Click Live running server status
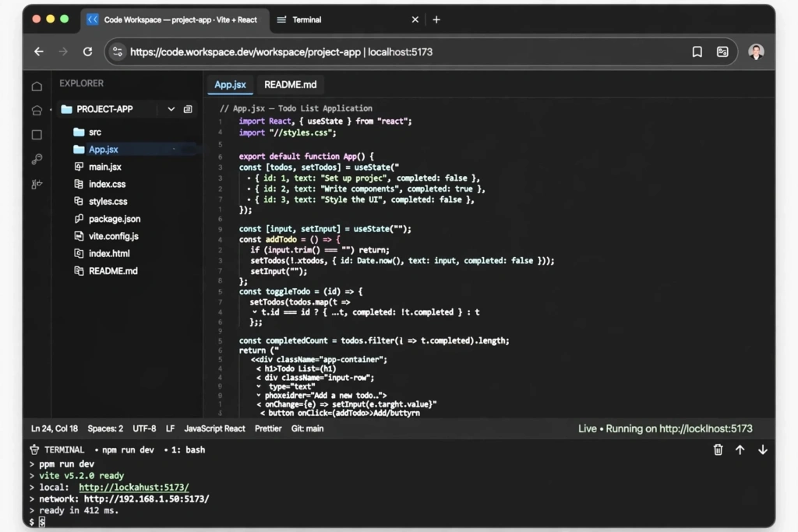The image size is (798, 532). [x=666, y=428]
